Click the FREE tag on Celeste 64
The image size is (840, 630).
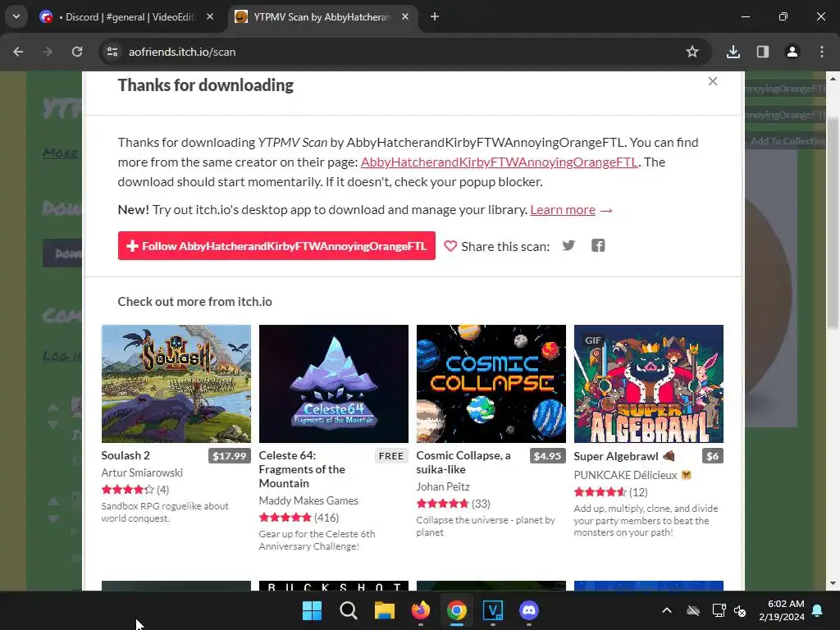point(391,456)
